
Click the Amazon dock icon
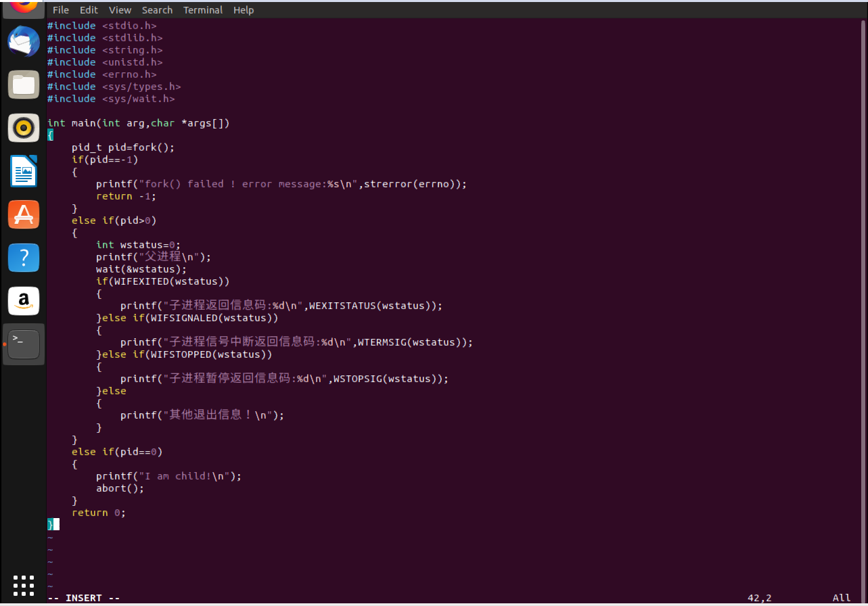[x=24, y=301]
